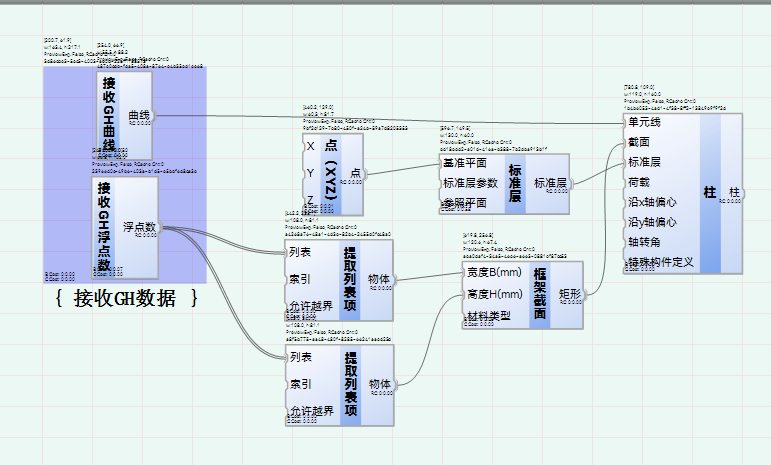Click the 标准层 output of 标准层 component
Viewport: 771px width, 465px height.
(x=550, y=183)
